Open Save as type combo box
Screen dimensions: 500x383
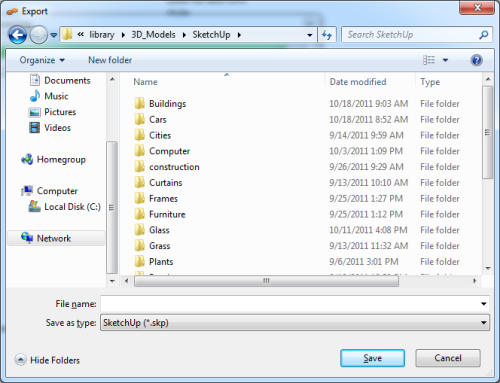[295, 323]
